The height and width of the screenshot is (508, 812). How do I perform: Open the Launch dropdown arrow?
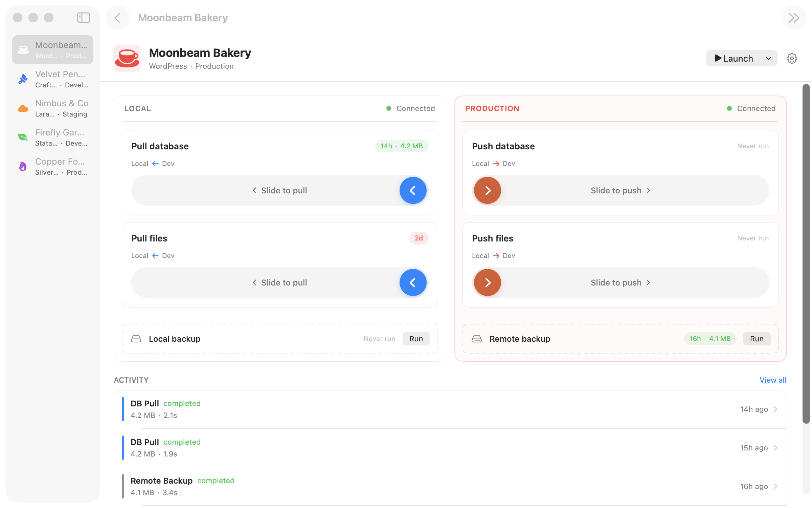768,58
